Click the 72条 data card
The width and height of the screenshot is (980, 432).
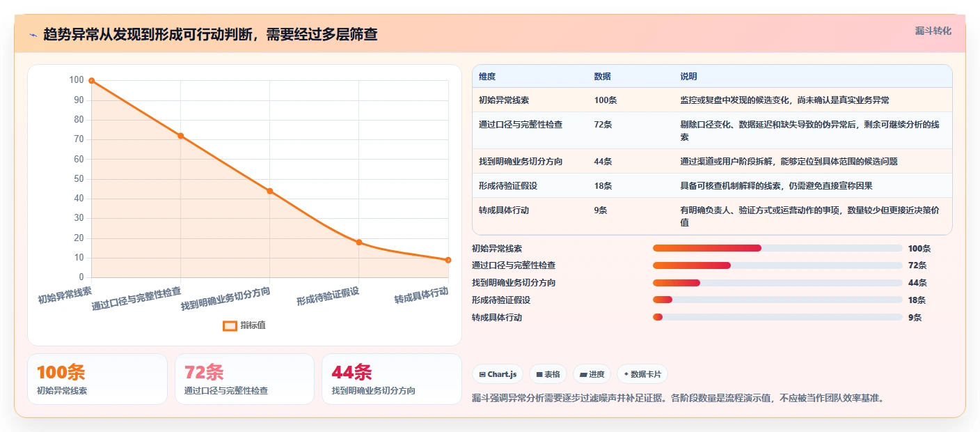click(x=245, y=379)
